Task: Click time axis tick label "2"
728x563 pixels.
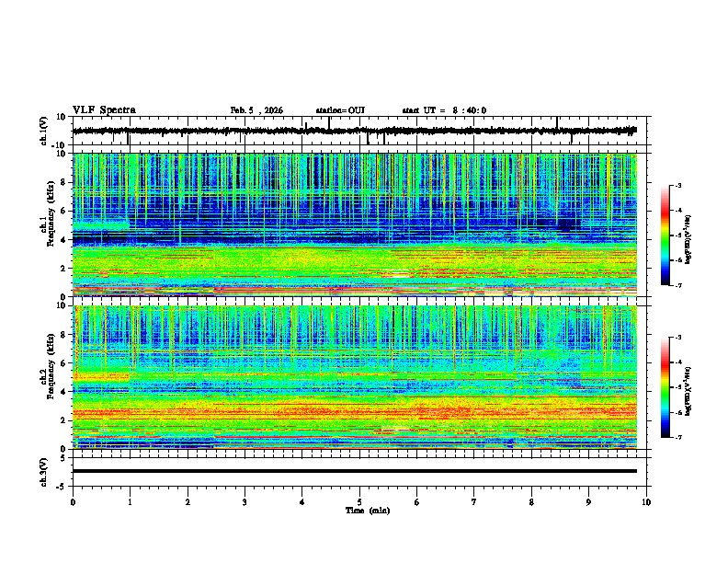Action: tap(188, 502)
